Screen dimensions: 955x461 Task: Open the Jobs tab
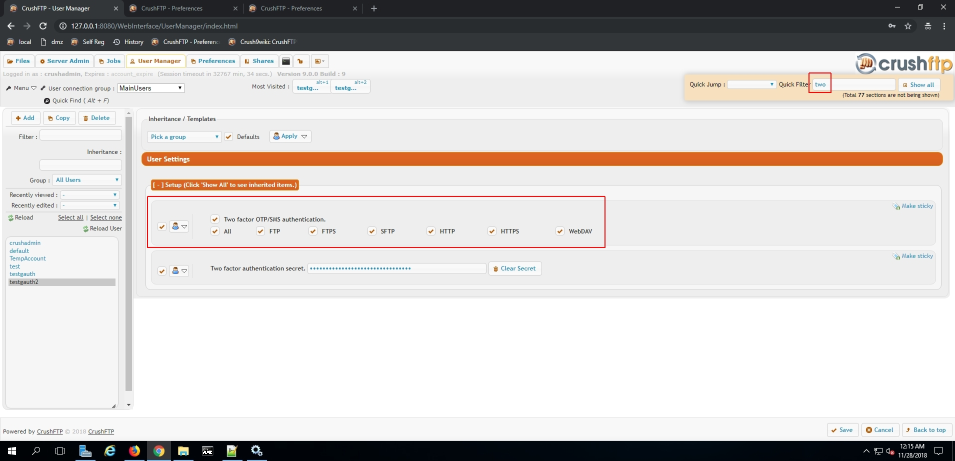pos(110,62)
